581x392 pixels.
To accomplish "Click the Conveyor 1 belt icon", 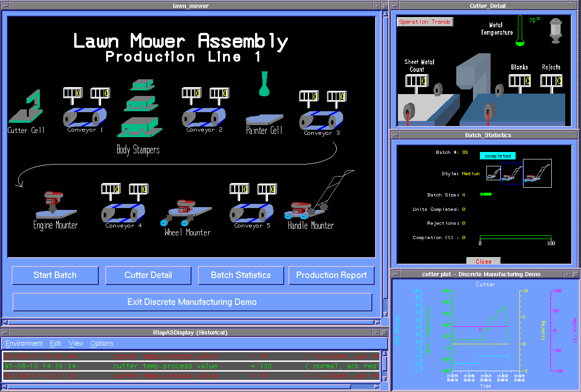I will [x=85, y=117].
